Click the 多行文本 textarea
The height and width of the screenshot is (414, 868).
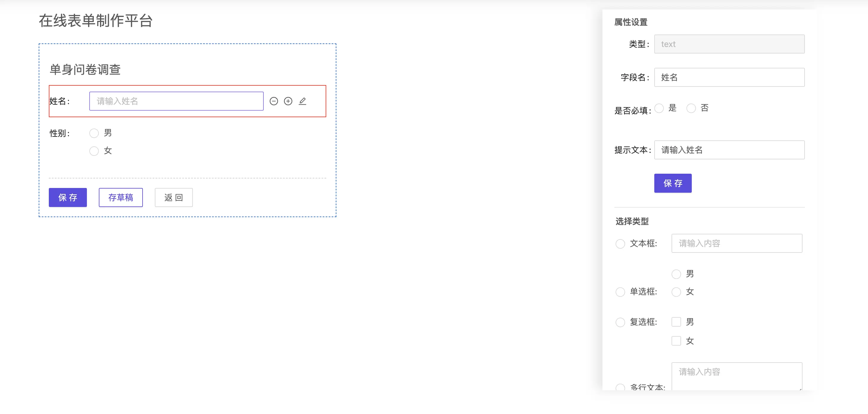tap(737, 376)
